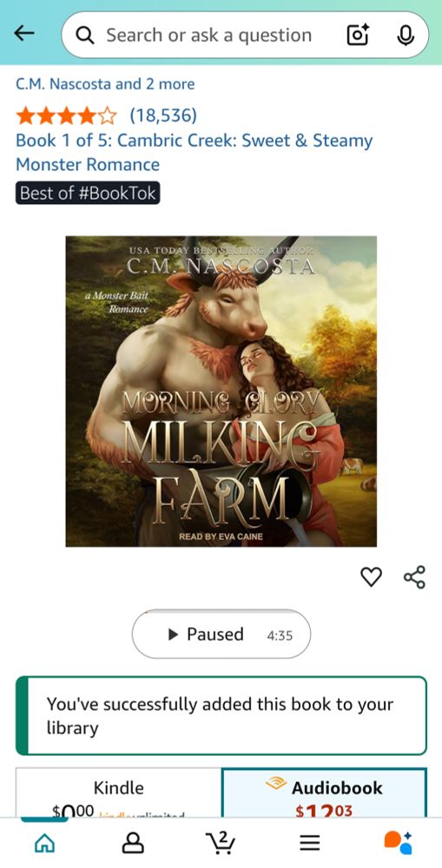Select the Audiobook format option
The image size is (442, 868).
[324, 792]
